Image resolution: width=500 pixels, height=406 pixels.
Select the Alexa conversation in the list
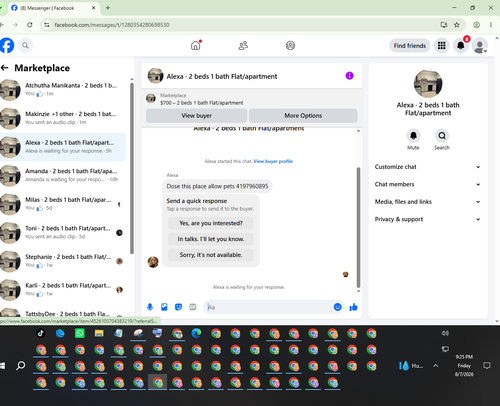pyautogui.click(x=63, y=147)
